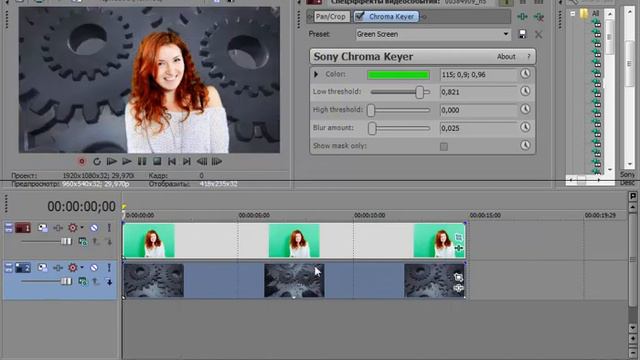Stop the preview playback
The width and height of the screenshot is (640, 360).
(x=157, y=162)
